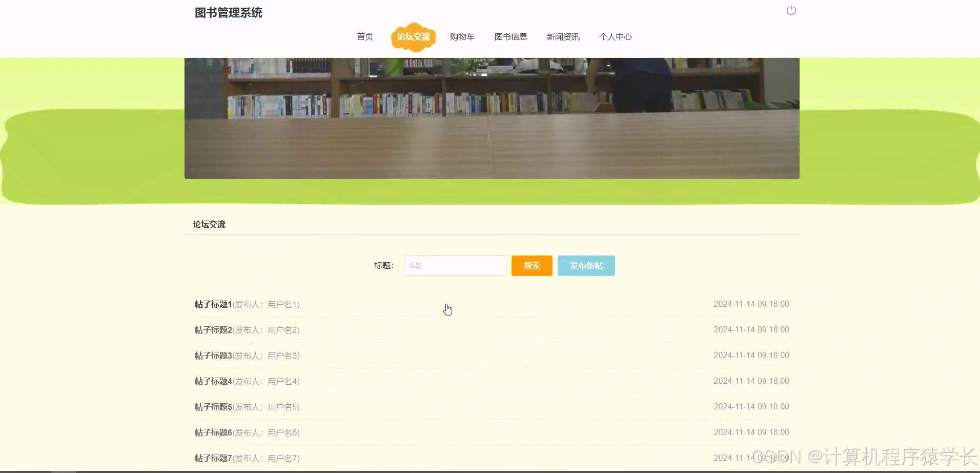The height and width of the screenshot is (473, 980).
Task: Open the post 帖子标题7
Action: click(213, 458)
